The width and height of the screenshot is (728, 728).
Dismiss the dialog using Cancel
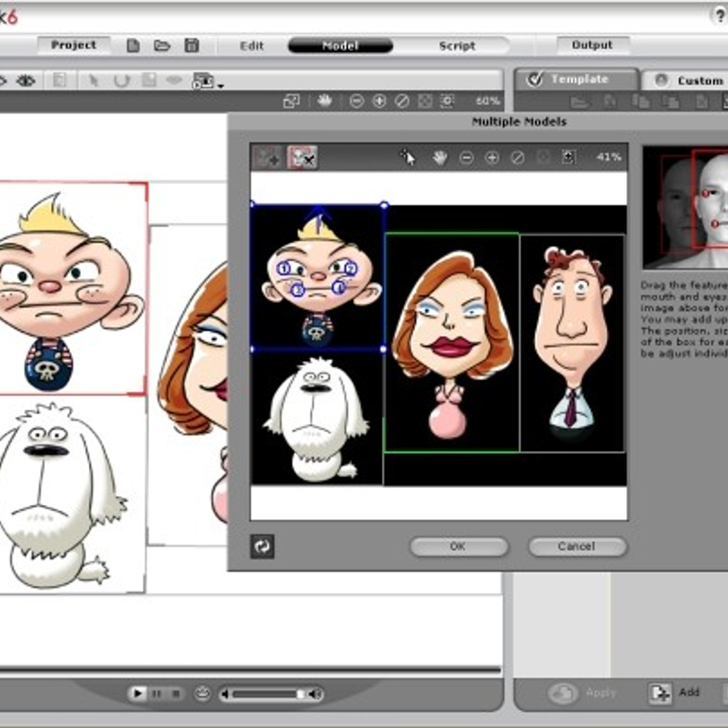576,547
